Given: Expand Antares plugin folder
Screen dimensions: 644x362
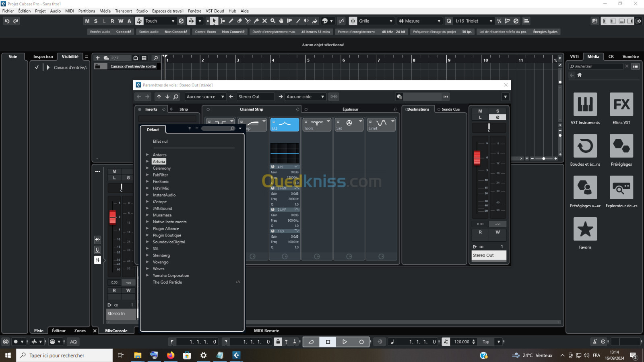Looking at the screenshot, I should [147, 154].
